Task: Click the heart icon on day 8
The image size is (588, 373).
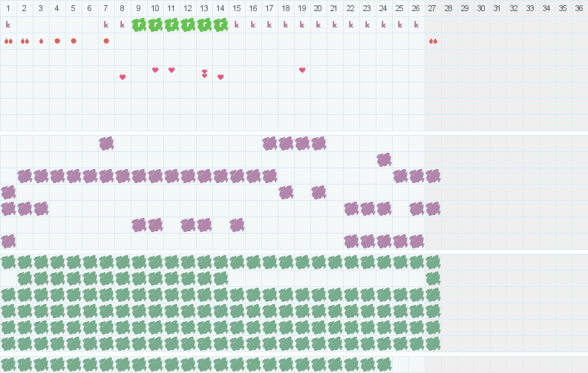Action: pyautogui.click(x=122, y=77)
